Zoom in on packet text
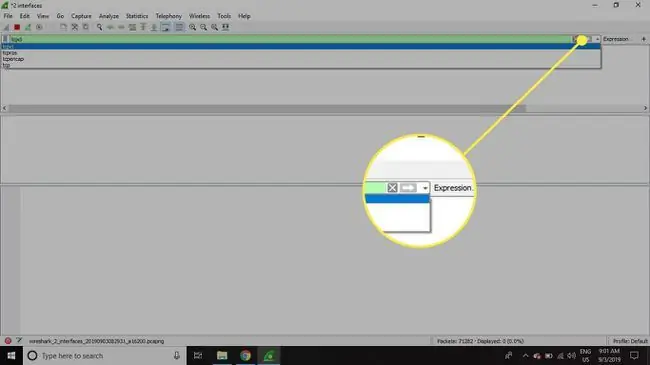 tap(193, 27)
